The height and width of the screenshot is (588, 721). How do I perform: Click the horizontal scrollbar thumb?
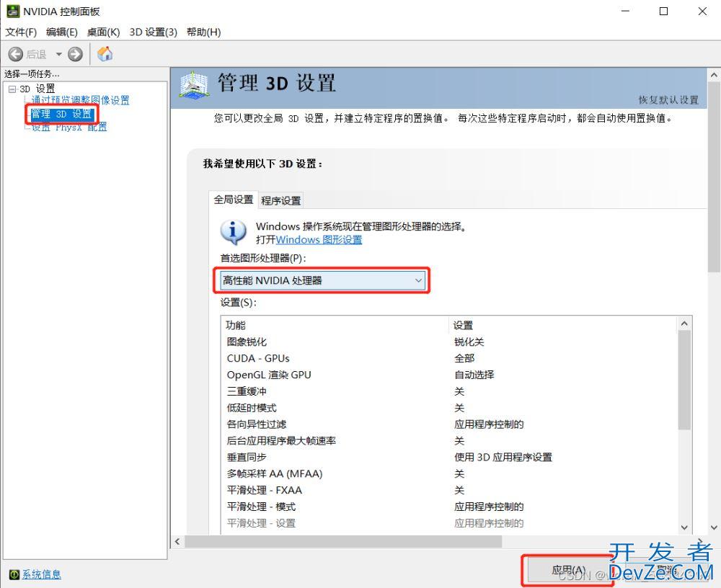click(x=343, y=542)
